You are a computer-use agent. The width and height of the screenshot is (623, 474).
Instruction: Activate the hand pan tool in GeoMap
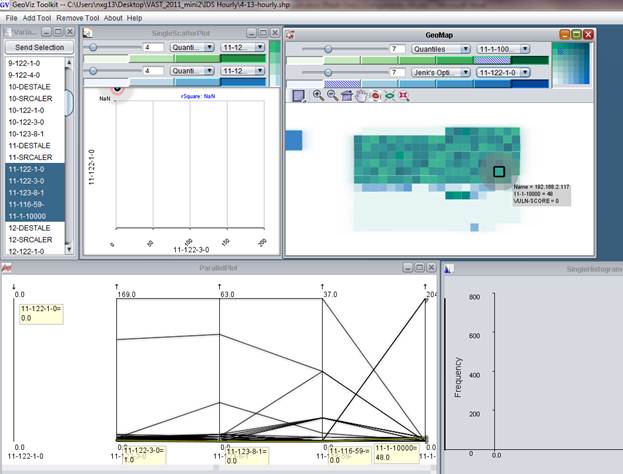[360, 96]
